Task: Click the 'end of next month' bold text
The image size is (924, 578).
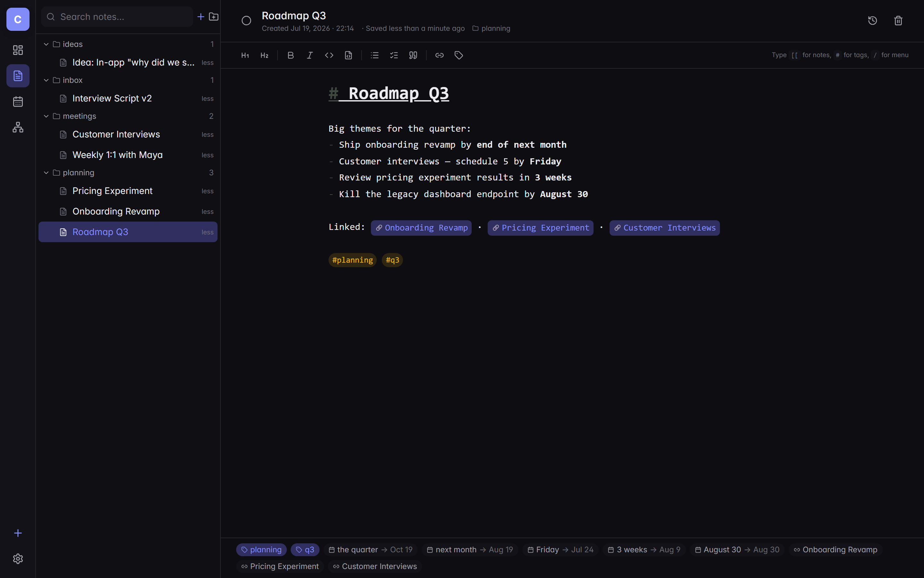Action: [521, 145]
